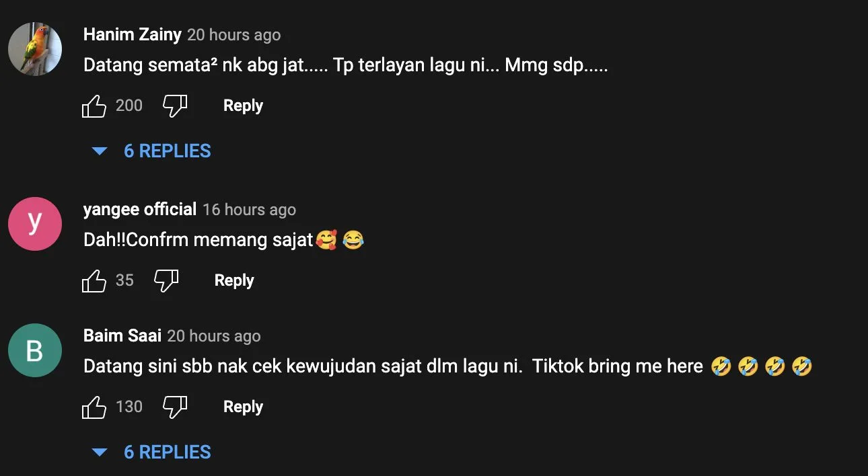Dislike Baim Saai's comment
This screenshot has height=476, width=868.
[x=175, y=407]
